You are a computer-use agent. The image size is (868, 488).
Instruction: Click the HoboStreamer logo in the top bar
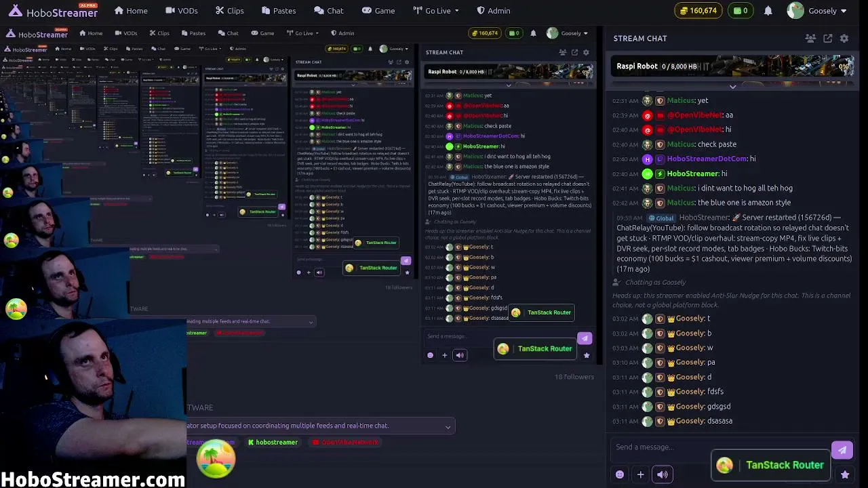[53, 11]
